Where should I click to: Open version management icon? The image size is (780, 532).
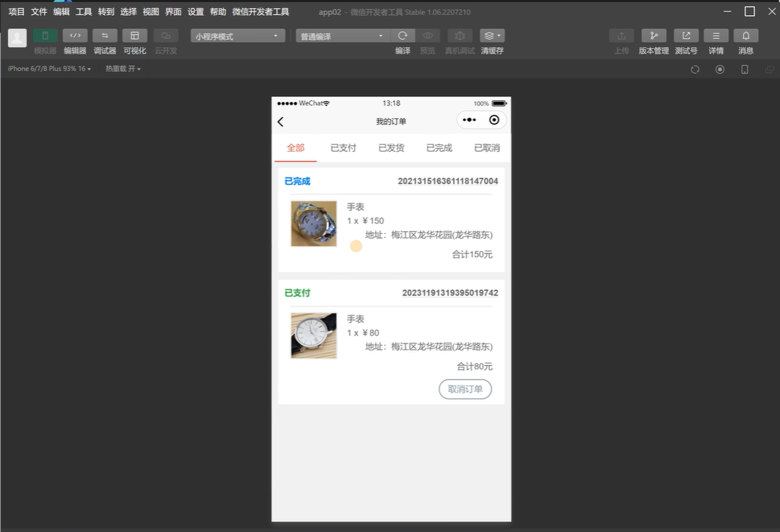point(654,36)
